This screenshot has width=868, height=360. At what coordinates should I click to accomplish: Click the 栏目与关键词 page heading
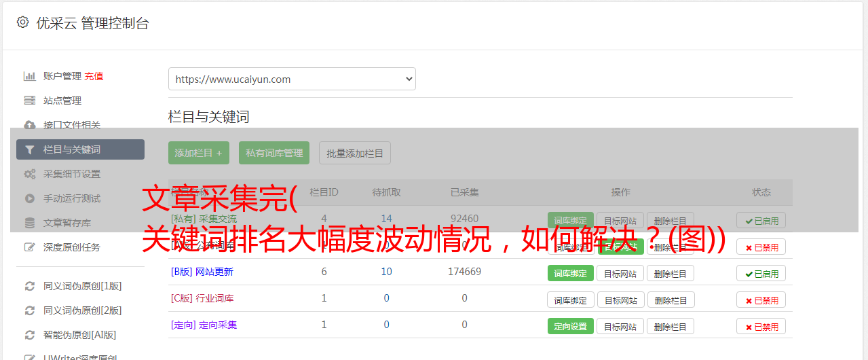[x=209, y=117]
